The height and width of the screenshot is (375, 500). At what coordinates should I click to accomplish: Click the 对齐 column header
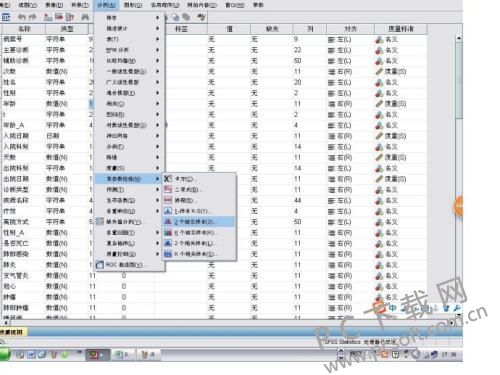coord(350,29)
